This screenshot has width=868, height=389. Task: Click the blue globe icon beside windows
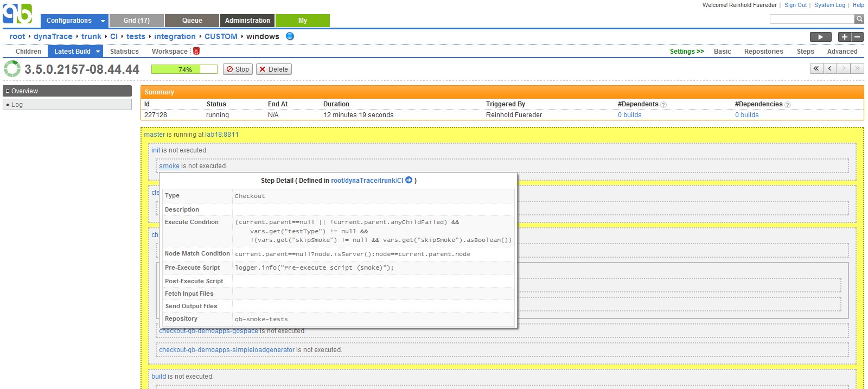[x=290, y=36]
